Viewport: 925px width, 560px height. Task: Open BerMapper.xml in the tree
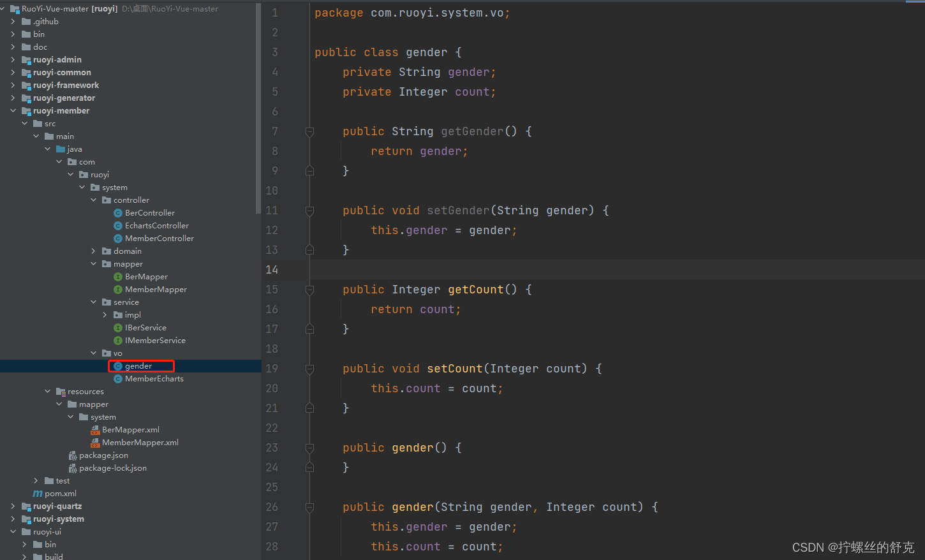[131, 430]
